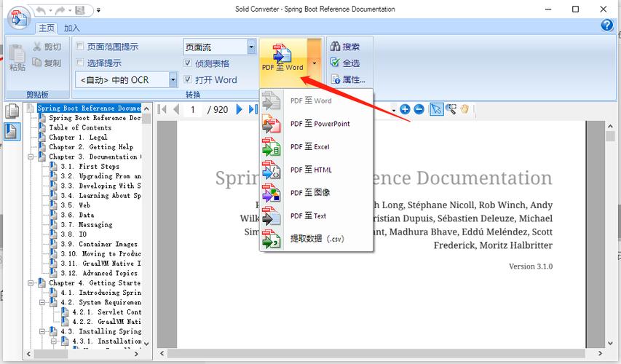Click the 搜索 binoculars button
621x364 pixels.
(345, 47)
